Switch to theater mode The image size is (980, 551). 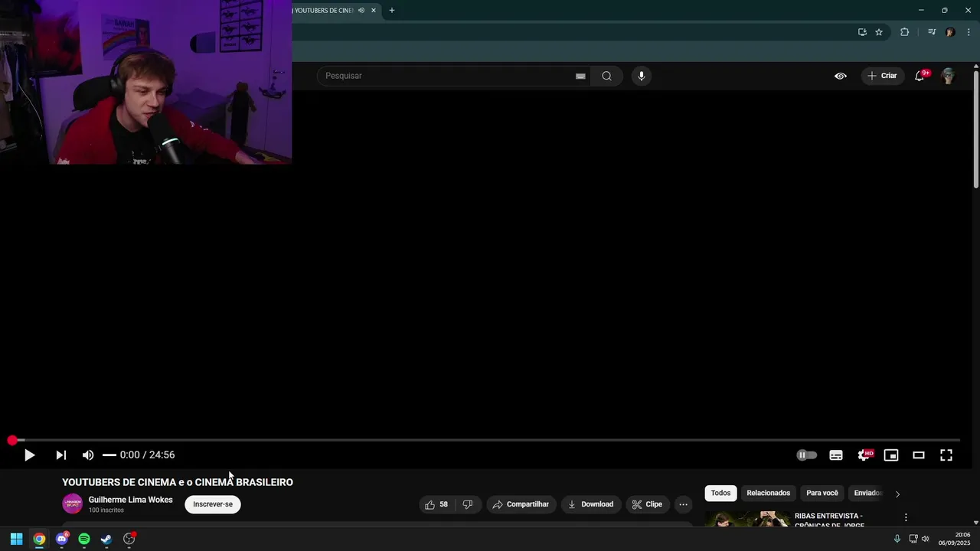point(919,455)
